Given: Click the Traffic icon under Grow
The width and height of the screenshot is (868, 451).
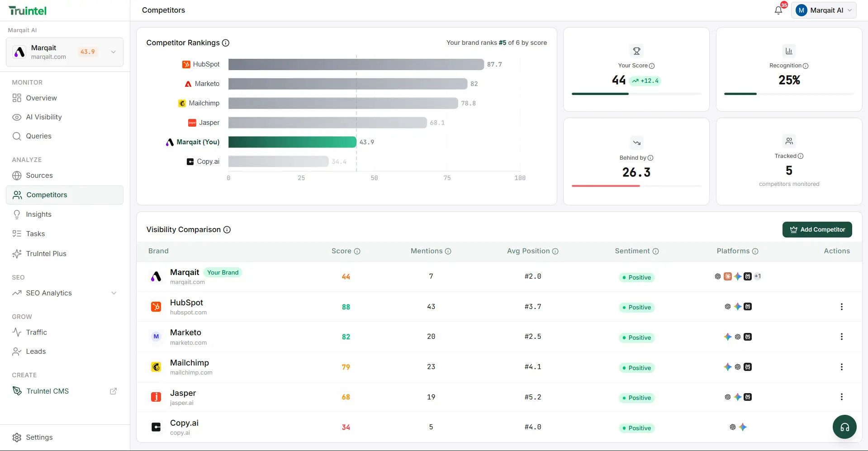Looking at the screenshot, I should 17,332.
